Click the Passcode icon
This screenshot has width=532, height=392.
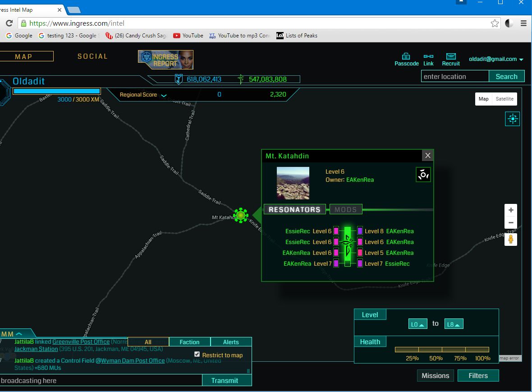(406, 56)
